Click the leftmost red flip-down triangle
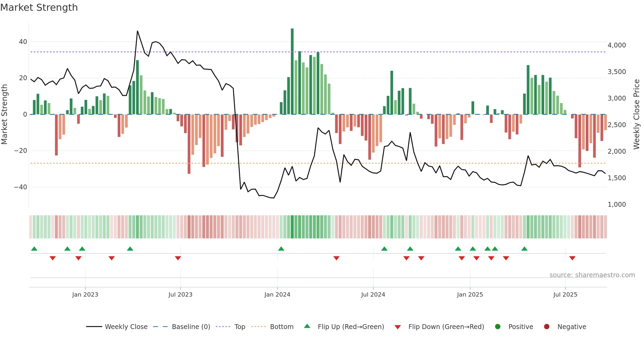This screenshot has width=644, height=362. click(x=53, y=258)
